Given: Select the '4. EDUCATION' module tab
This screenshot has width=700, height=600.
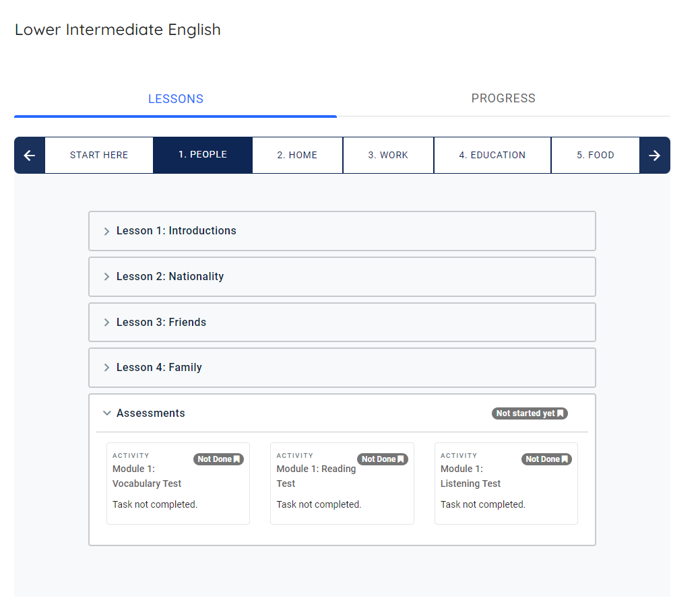Looking at the screenshot, I should point(492,155).
